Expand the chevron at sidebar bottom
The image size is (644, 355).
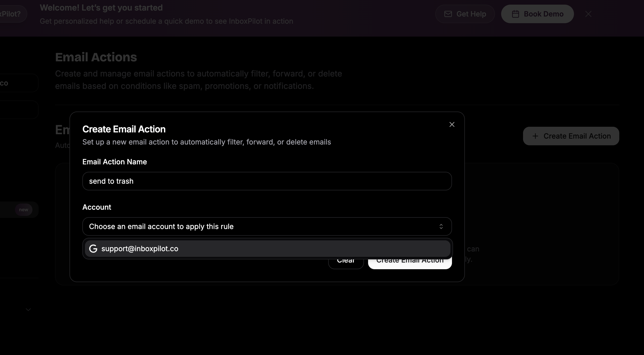(28, 309)
